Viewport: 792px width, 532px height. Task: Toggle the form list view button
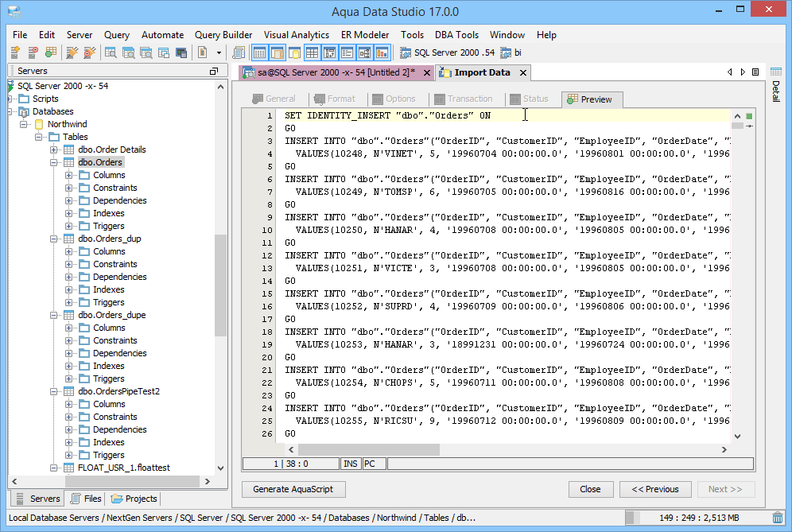pyautogui.click(x=347, y=52)
